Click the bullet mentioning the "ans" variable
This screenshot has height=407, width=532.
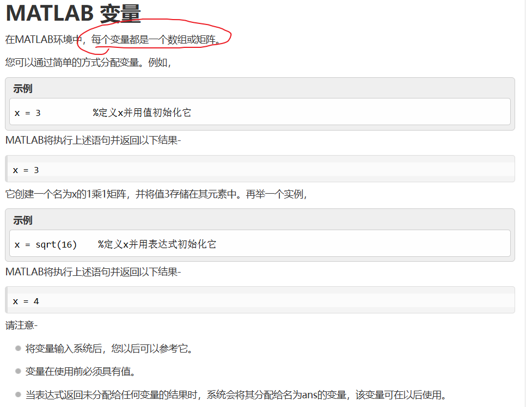point(236,395)
